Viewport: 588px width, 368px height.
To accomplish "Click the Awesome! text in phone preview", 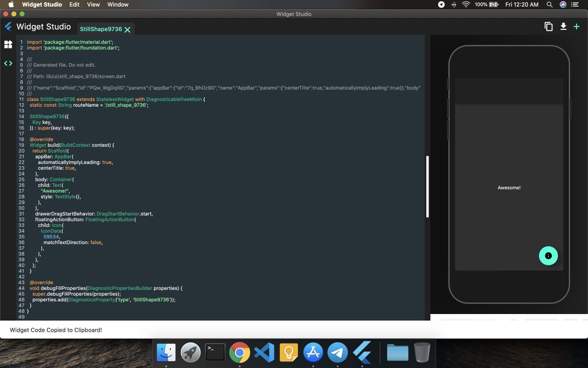I will point(509,188).
